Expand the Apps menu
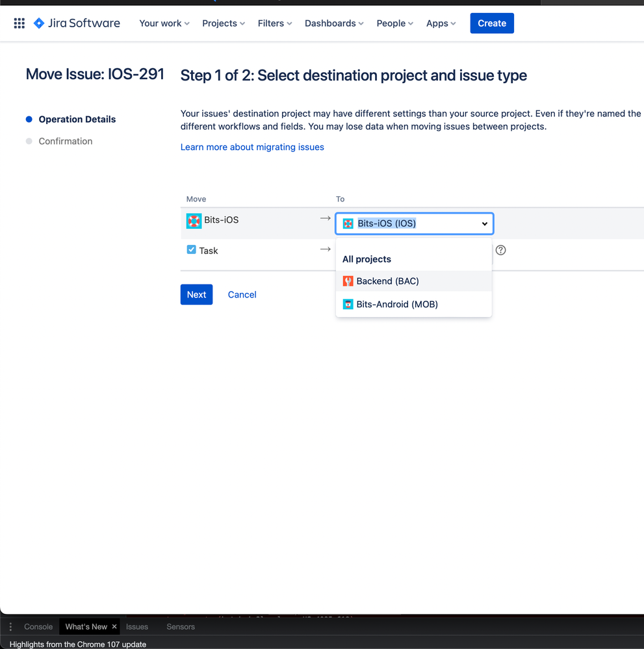The image size is (644, 649). click(x=441, y=23)
